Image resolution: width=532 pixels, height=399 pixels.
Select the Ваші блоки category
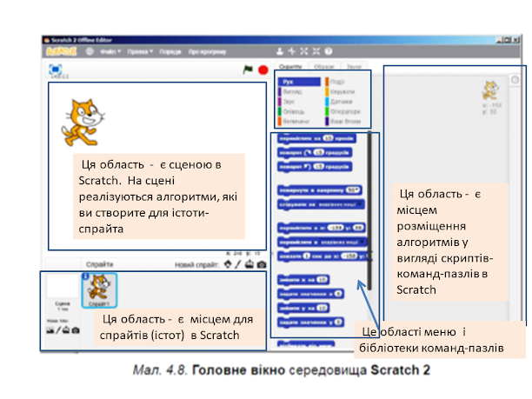click(343, 122)
